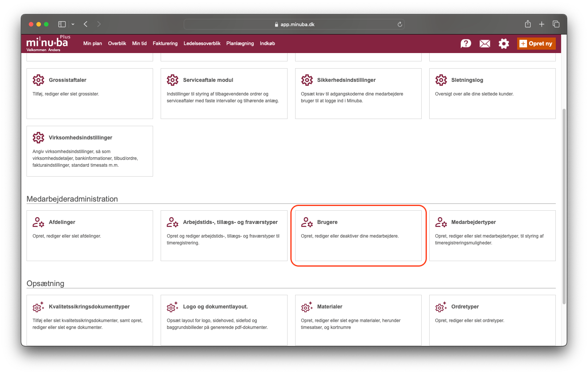The height and width of the screenshot is (374, 588).
Task: Click 'Opret, rediger eller deaktiver dine medarbejdere.'
Action: [350, 236]
